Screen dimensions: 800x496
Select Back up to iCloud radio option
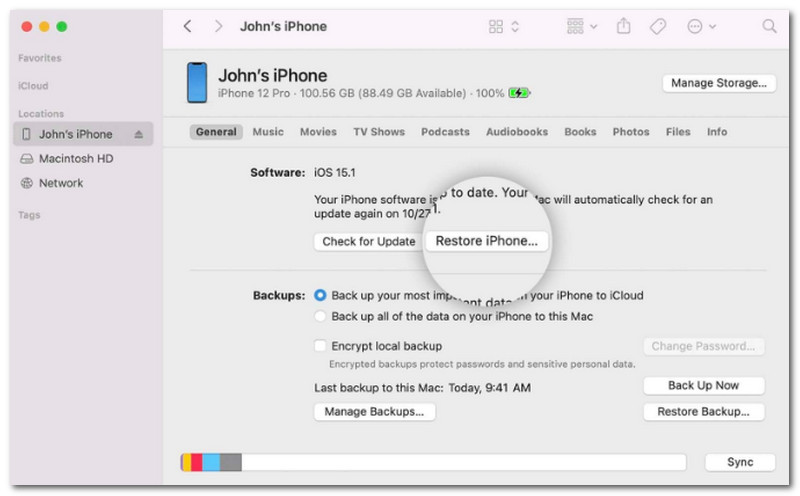[x=320, y=295]
